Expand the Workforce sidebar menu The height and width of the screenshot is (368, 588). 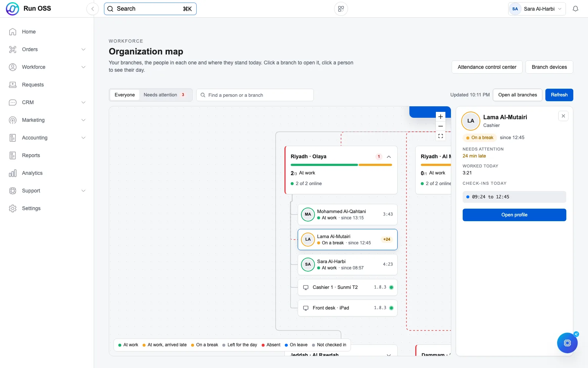(47, 67)
